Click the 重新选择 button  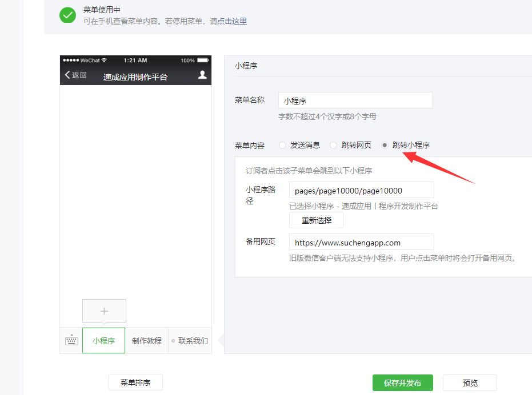(x=316, y=220)
